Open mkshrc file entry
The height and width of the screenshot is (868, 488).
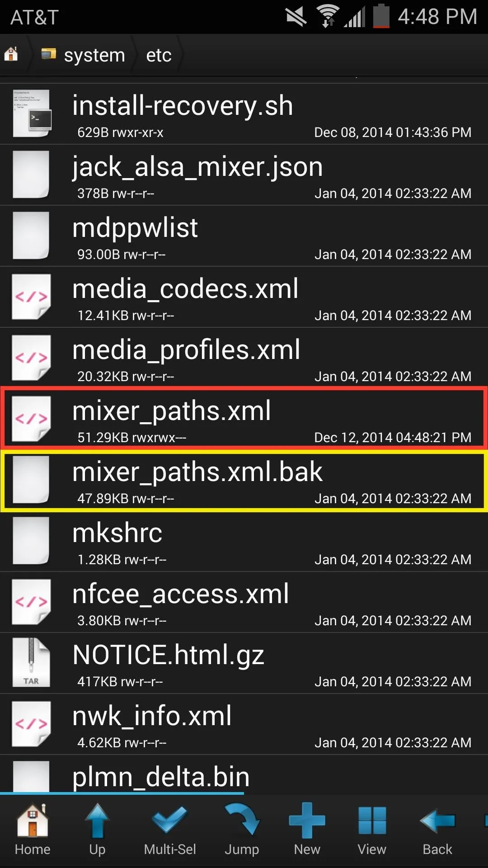point(244,542)
